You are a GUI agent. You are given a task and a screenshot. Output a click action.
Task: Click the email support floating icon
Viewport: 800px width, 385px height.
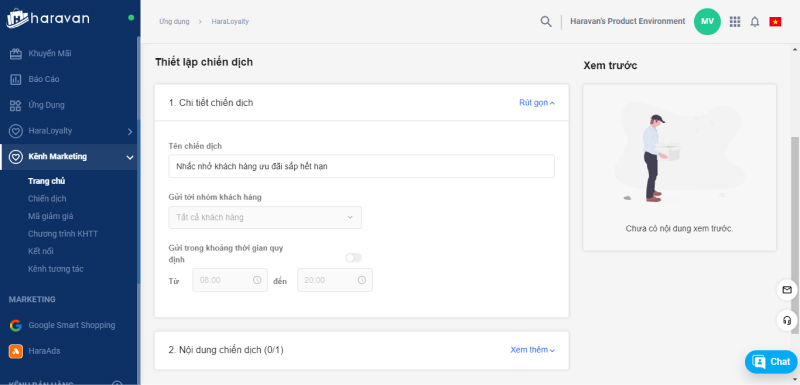coord(787,290)
